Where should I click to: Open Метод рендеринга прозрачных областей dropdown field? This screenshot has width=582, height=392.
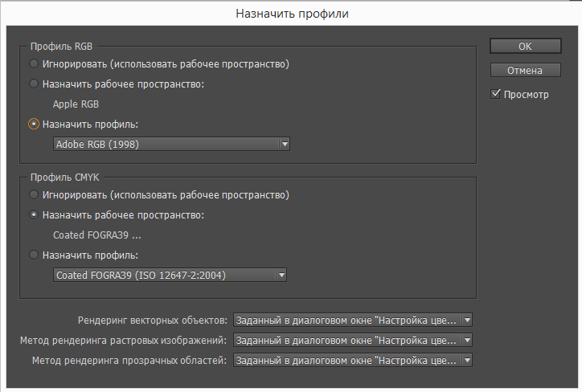pos(353,360)
